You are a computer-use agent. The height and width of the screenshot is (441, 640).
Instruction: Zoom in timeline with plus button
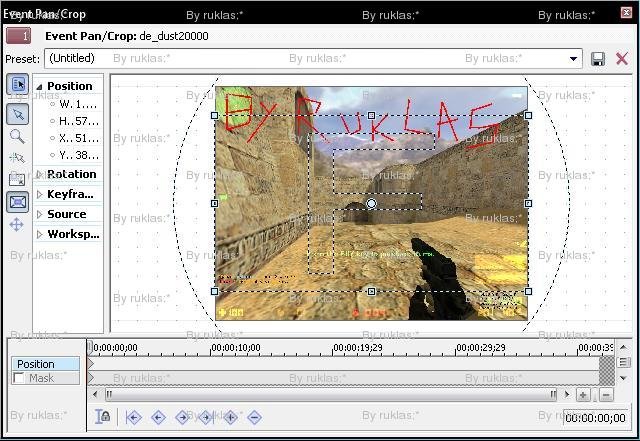click(583, 395)
